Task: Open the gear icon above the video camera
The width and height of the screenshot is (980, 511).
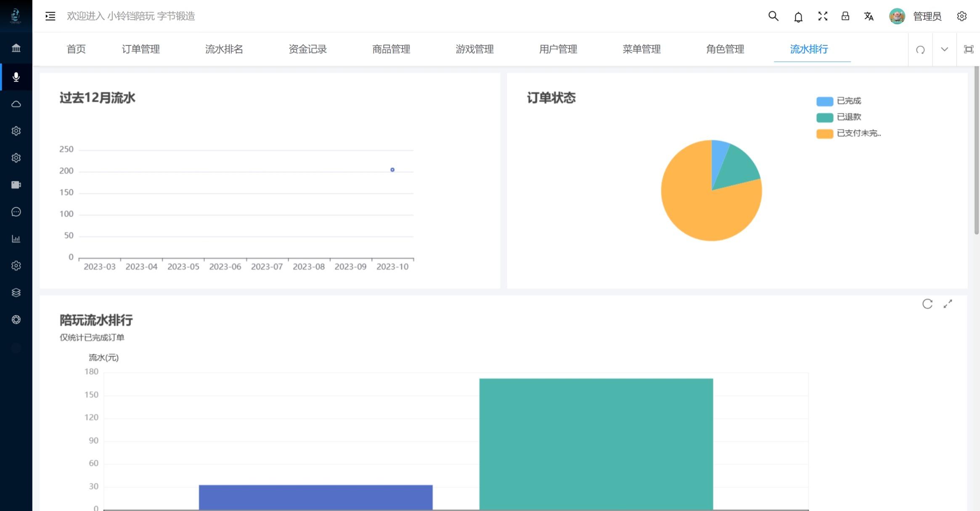Action: (x=16, y=158)
